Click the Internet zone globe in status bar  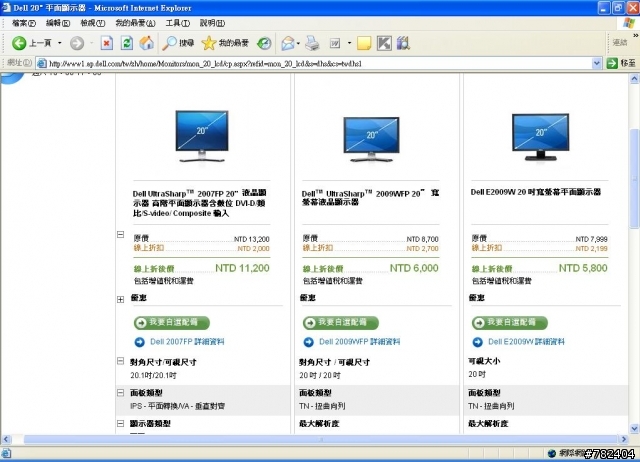click(552, 453)
